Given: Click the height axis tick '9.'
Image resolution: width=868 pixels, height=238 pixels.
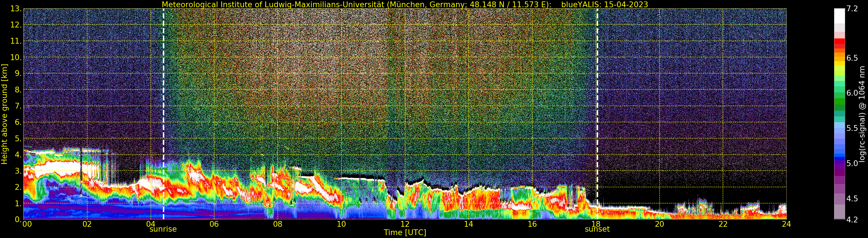Looking at the screenshot, I should [x=18, y=73].
